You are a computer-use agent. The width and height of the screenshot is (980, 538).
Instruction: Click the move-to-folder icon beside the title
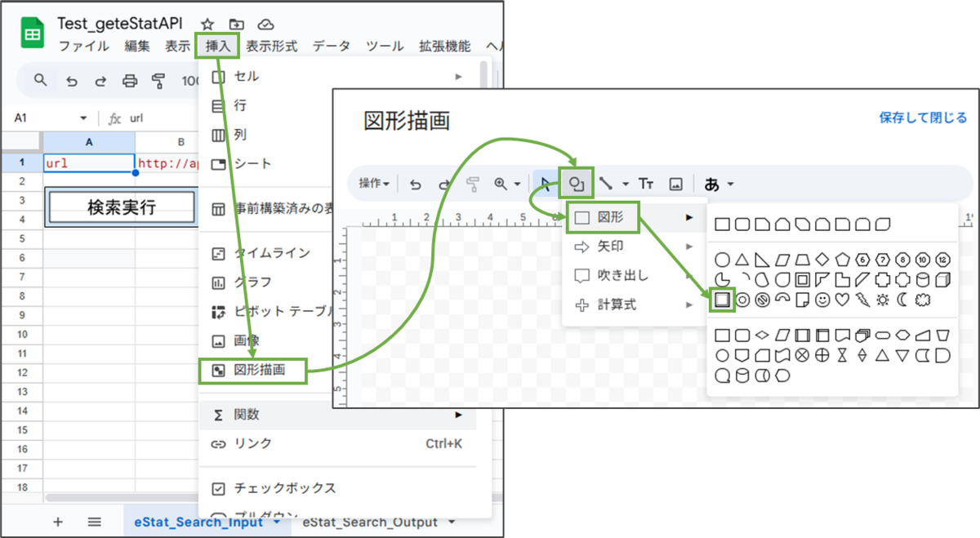pos(236,24)
